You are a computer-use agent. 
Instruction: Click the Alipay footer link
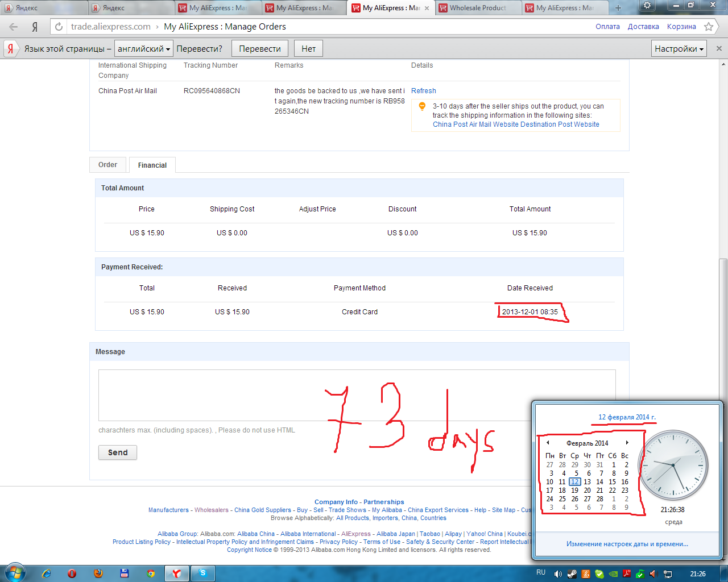(453, 534)
